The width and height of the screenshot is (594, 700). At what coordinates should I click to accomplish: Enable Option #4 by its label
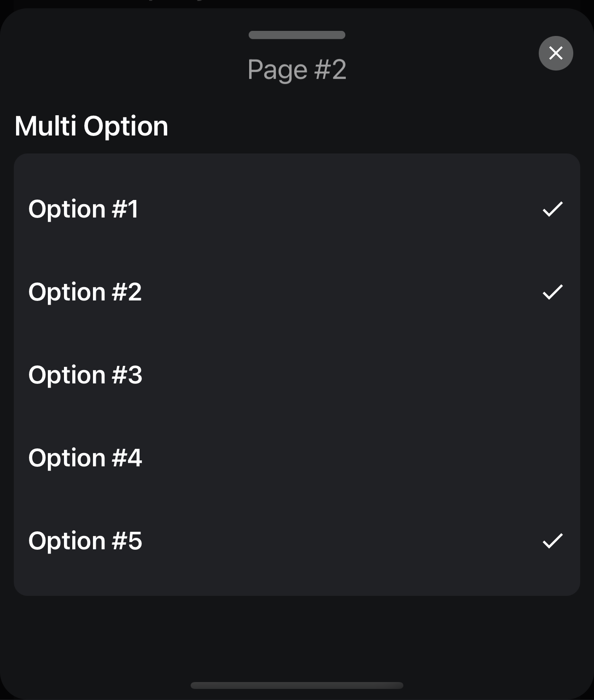pyautogui.click(x=85, y=458)
